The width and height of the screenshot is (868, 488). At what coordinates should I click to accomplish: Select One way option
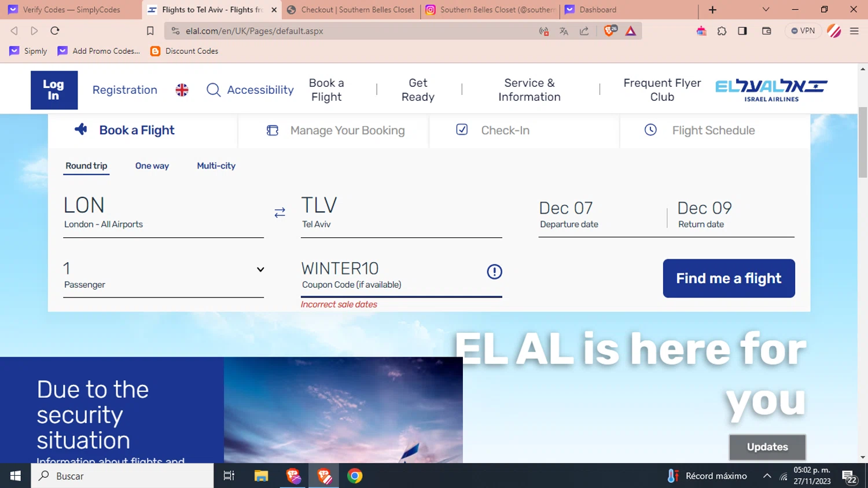[152, 166]
